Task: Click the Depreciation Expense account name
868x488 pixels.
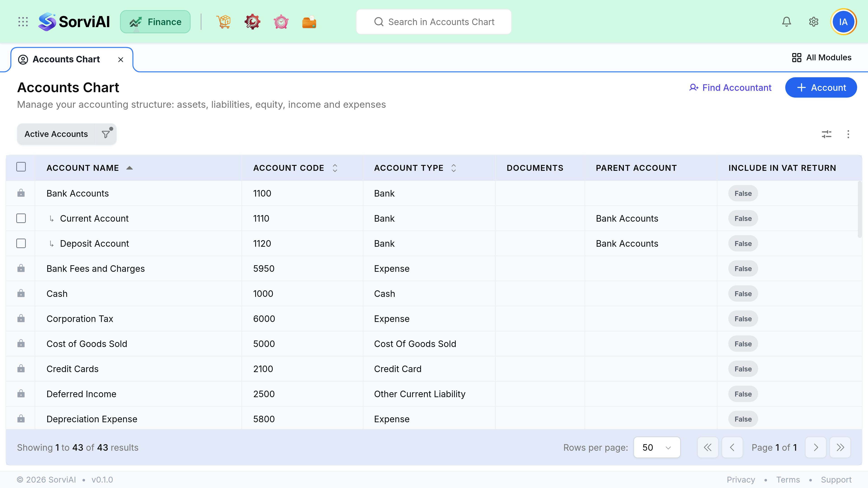Action: (x=92, y=419)
